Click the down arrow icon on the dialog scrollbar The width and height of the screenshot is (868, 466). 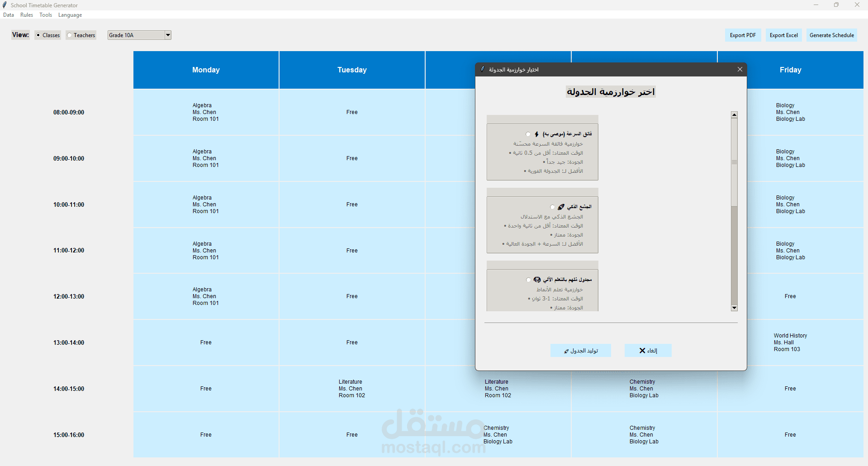click(734, 308)
